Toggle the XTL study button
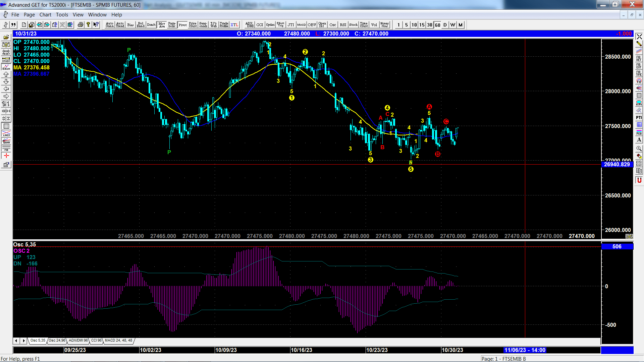The width and height of the screenshot is (644, 362). click(x=234, y=25)
